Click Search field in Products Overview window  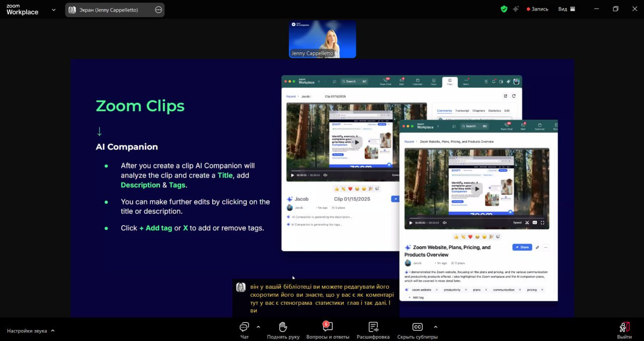pos(474,126)
